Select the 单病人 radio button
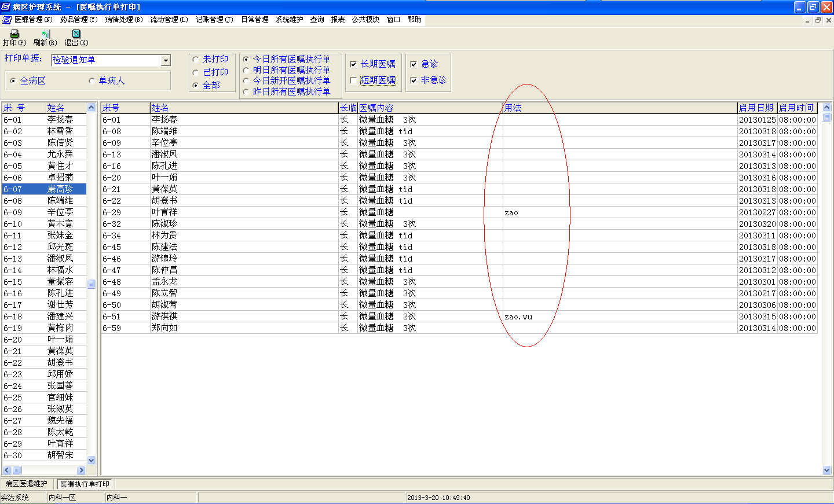This screenshot has height=504, width=834. pos(92,81)
